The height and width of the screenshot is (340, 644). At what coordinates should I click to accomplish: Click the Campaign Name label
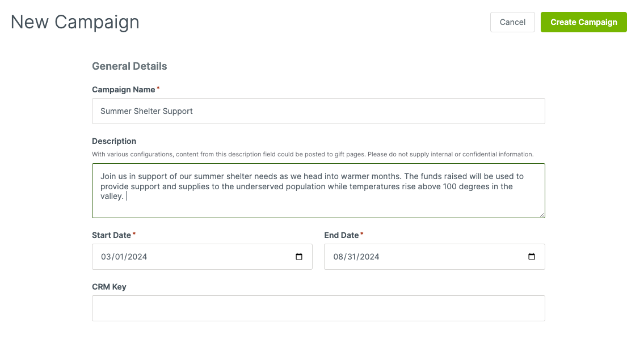(x=124, y=90)
